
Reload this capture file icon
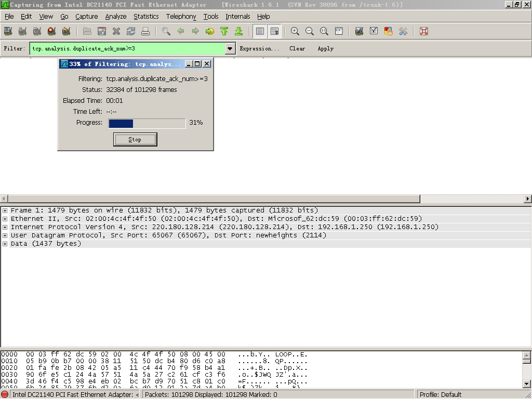click(x=131, y=31)
